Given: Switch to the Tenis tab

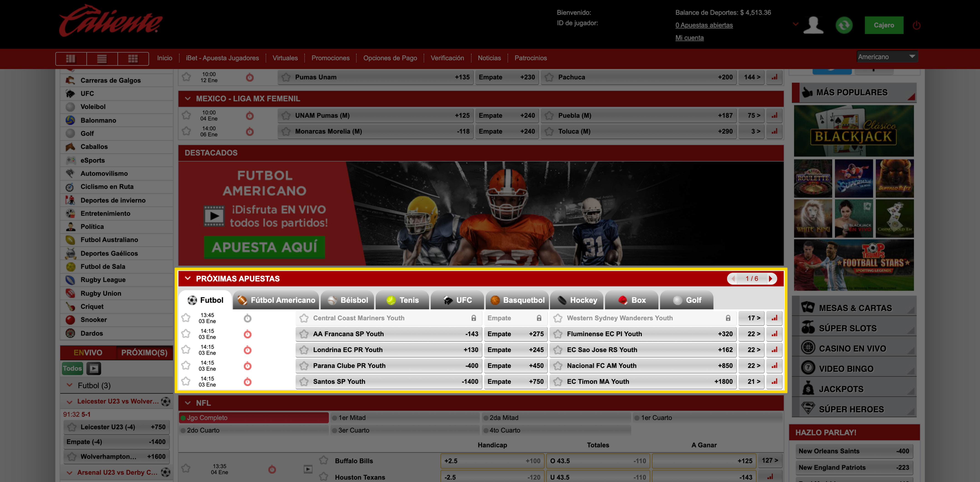Looking at the screenshot, I should click(402, 300).
